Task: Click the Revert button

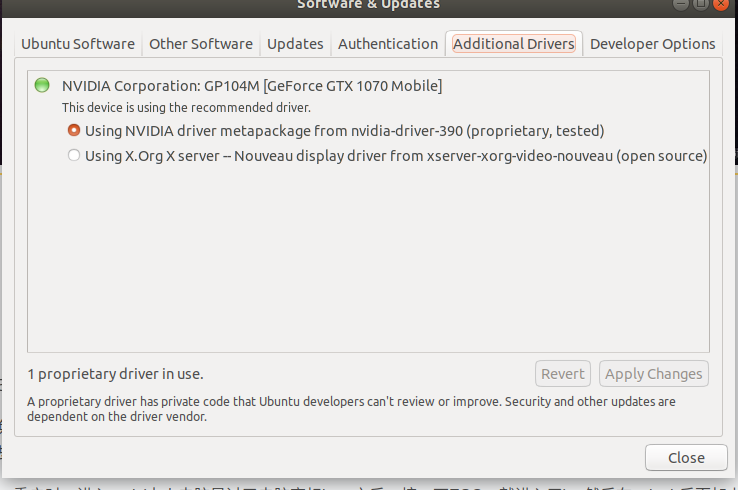Action: click(562, 374)
